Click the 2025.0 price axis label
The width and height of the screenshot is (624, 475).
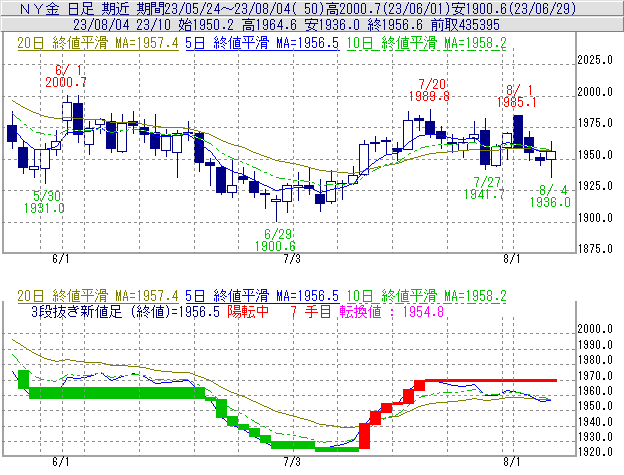click(595, 60)
